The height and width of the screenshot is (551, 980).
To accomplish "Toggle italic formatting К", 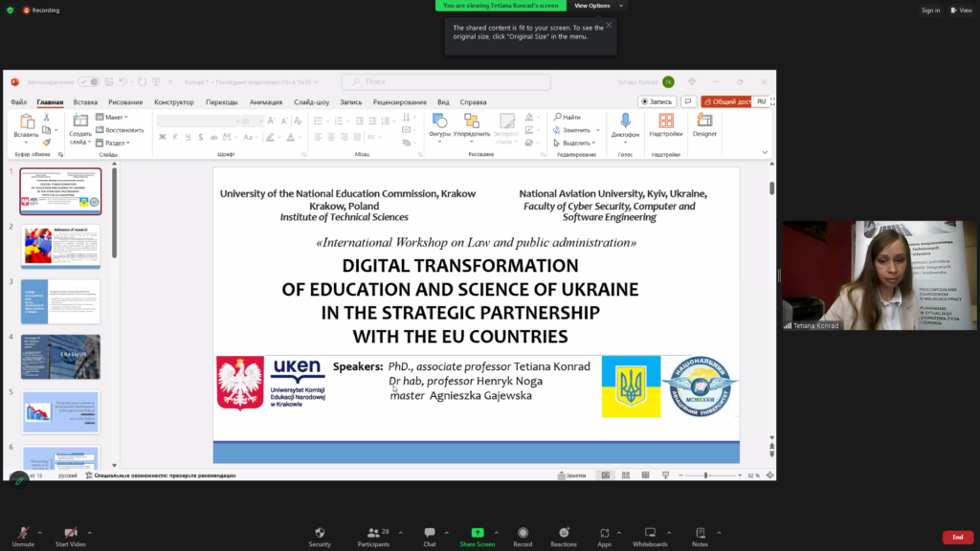I will click(x=176, y=137).
